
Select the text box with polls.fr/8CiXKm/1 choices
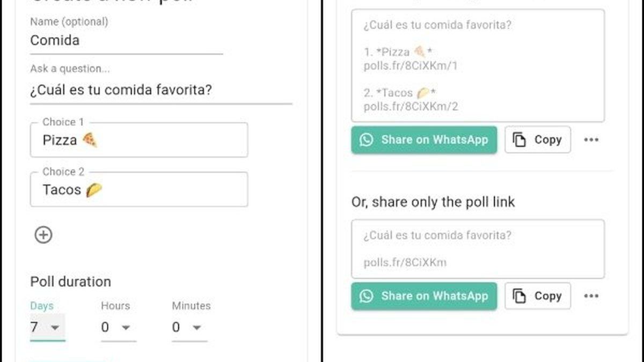pyautogui.click(x=478, y=65)
